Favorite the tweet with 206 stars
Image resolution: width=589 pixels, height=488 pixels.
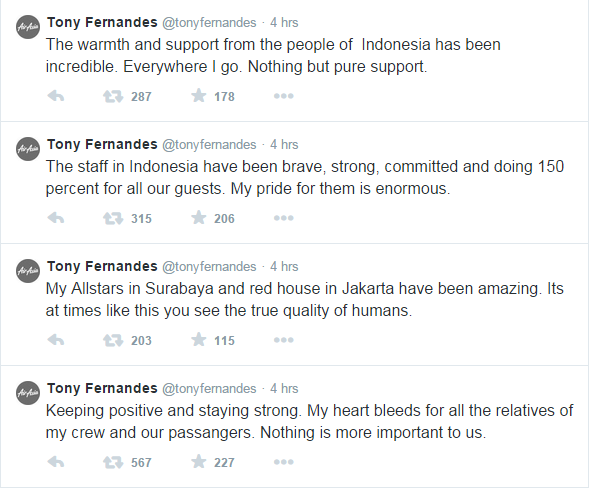point(198,218)
